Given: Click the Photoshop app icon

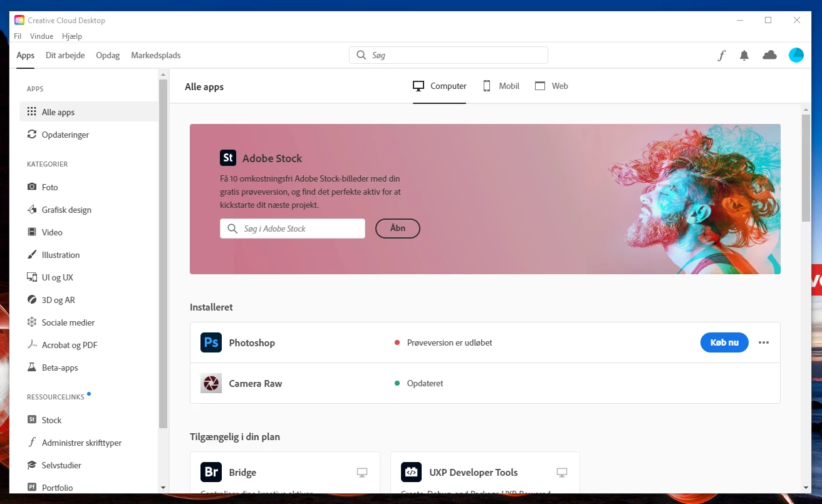Looking at the screenshot, I should coord(211,342).
